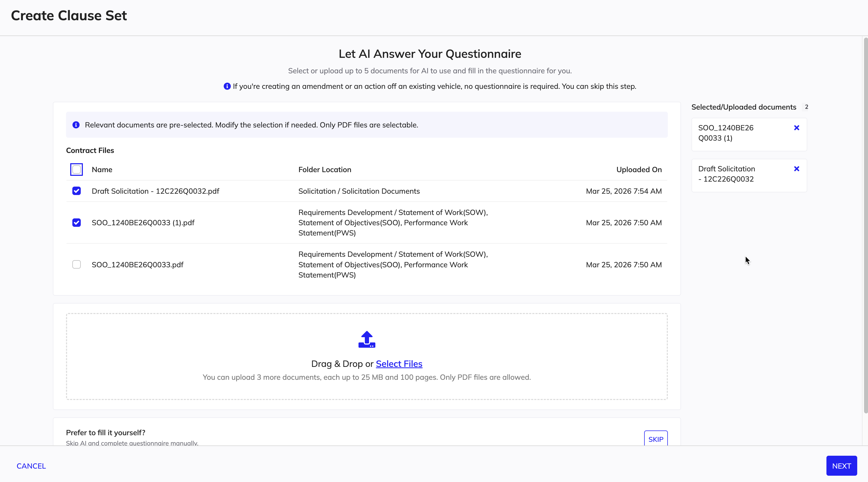The image size is (868, 482).
Task: Click the NEXT button
Action: 841,466
